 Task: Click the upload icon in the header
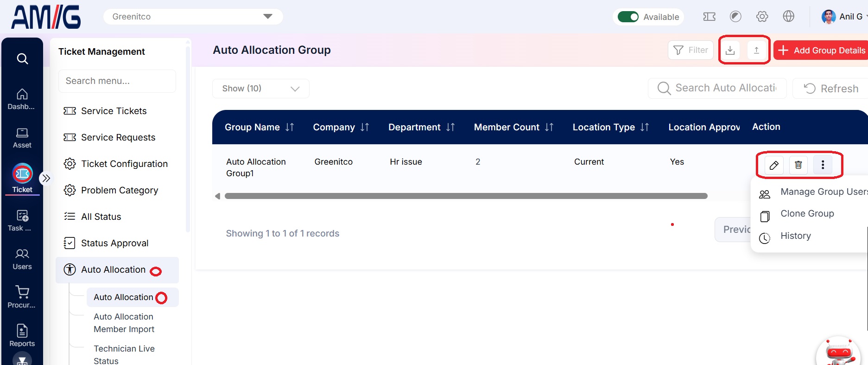756,50
